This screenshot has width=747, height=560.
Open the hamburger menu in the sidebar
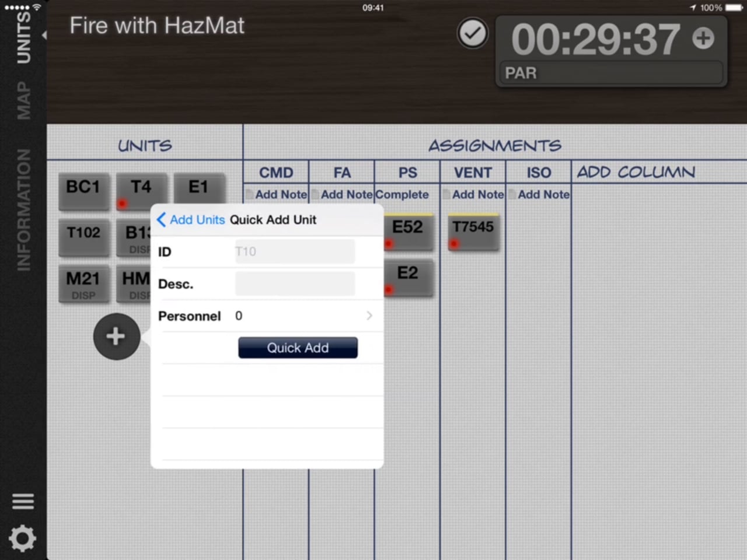point(23,501)
